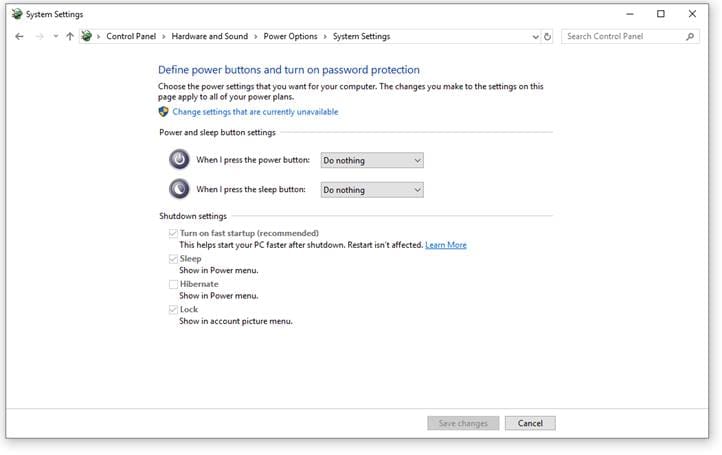Click Change settings that are currently unavailable

[255, 111]
